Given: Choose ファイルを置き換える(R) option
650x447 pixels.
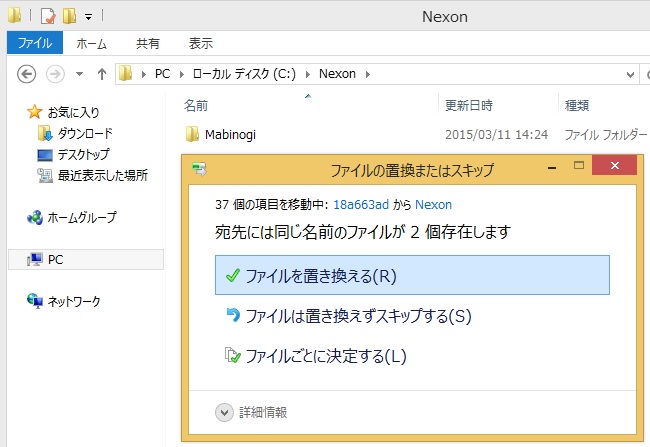Looking at the screenshot, I should click(412, 275).
